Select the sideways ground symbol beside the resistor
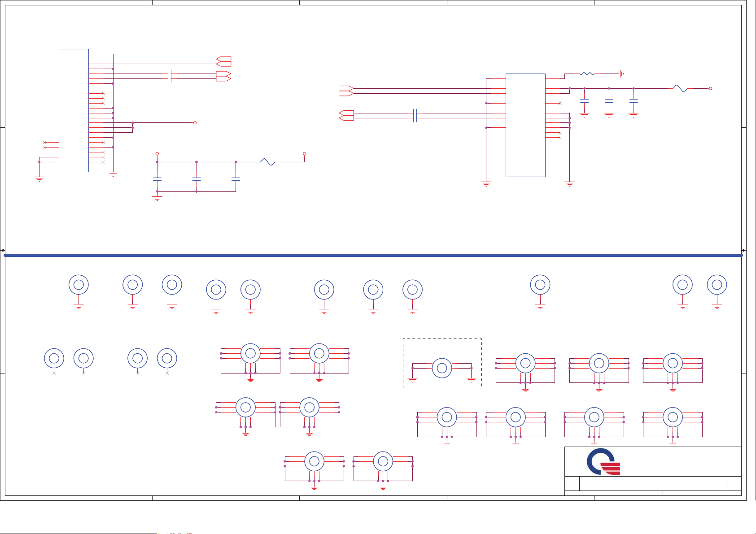The height and width of the screenshot is (534, 756). [621, 74]
